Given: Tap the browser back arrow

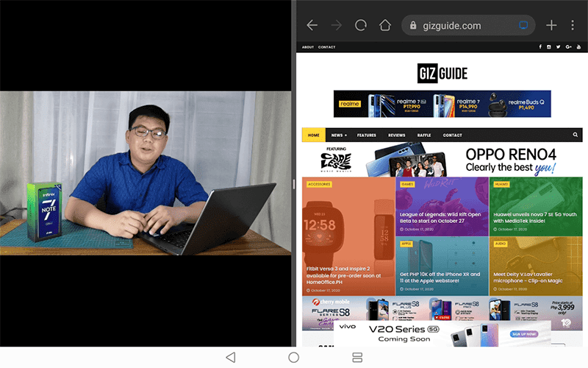Looking at the screenshot, I should click(x=312, y=25).
